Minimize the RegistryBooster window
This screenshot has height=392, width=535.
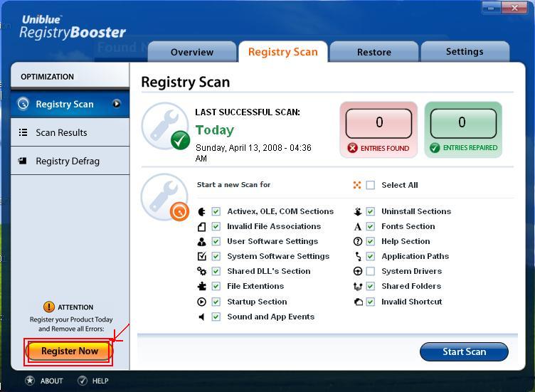pos(492,8)
